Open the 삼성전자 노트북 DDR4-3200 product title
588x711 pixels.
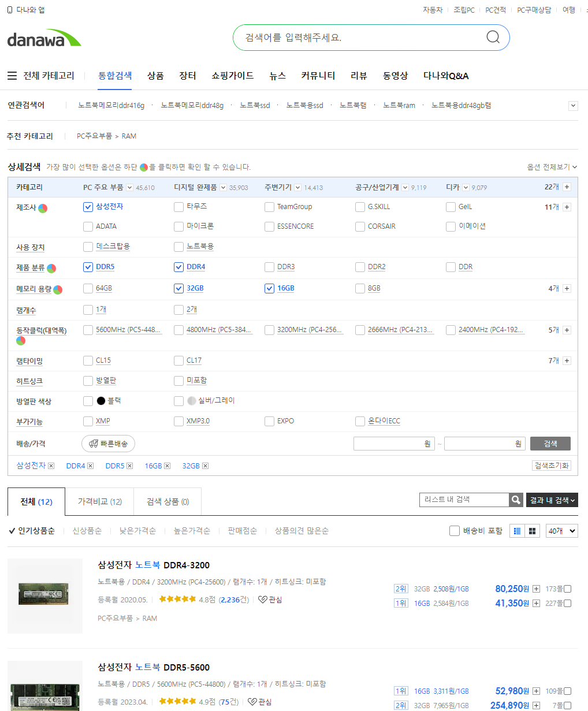(x=154, y=565)
